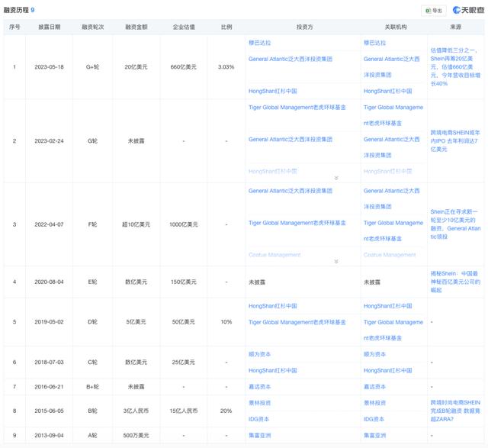The height and width of the screenshot is (448, 488).
Task: Click the 来源 column header
Action: click(x=455, y=27)
